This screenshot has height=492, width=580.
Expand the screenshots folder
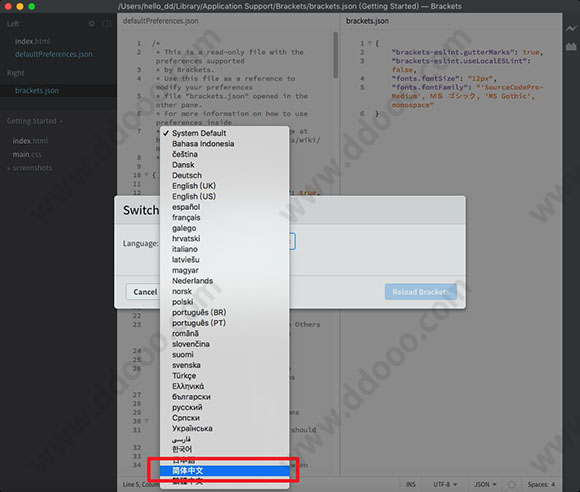[x=30, y=168]
